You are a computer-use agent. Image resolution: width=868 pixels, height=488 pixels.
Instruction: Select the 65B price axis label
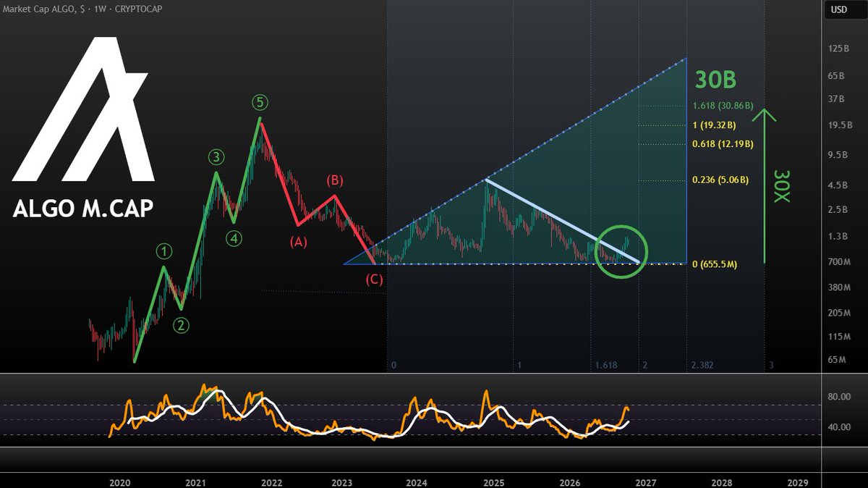click(x=838, y=76)
